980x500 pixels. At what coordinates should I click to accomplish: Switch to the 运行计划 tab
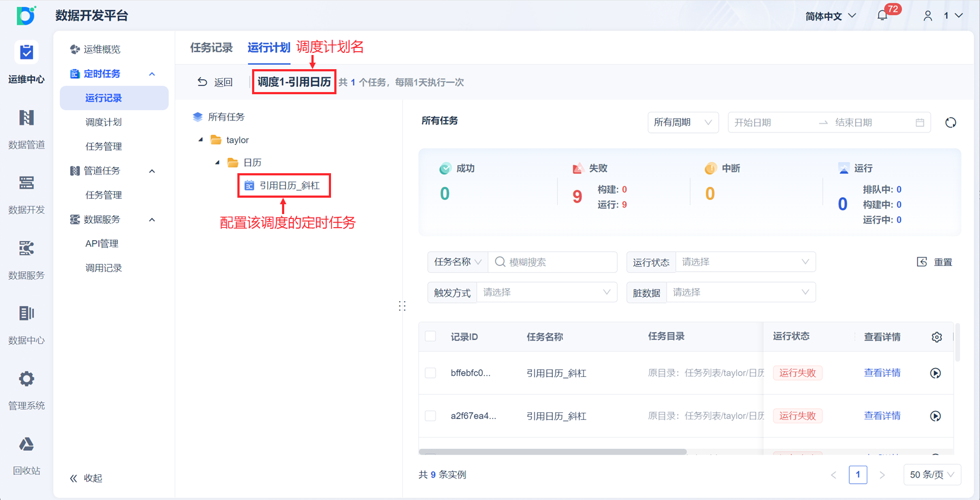coord(269,48)
